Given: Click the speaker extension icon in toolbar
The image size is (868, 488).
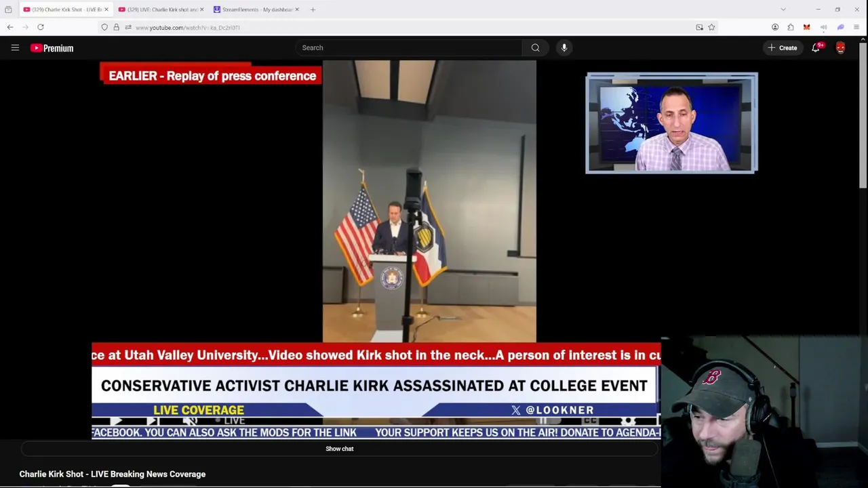Looking at the screenshot, I should [x=823, y=27].
